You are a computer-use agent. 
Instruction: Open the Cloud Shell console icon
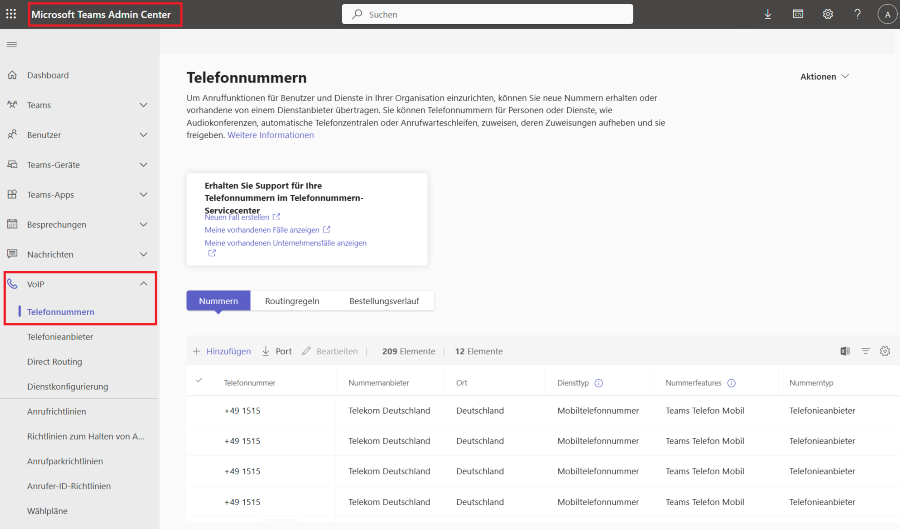tap(798, 14)
